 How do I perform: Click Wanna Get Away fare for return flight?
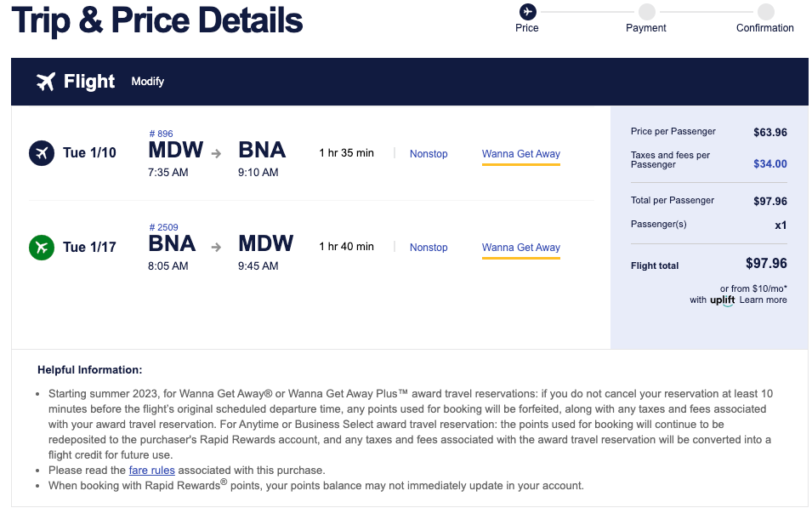(x=521, y=248)
